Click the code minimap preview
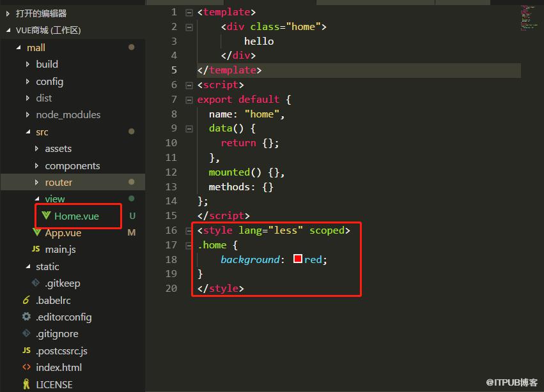The image size is (544, 392). 529,17
